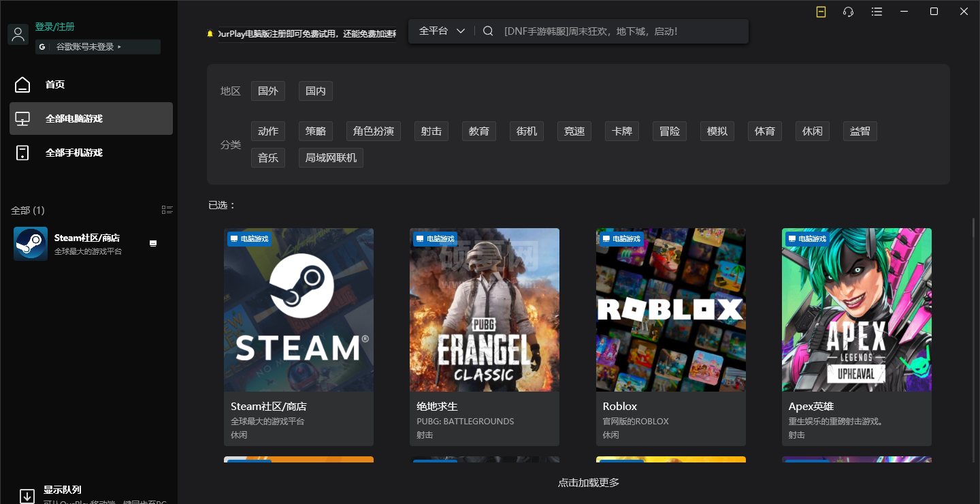Click the user avatar icon
The height and width of the screenshot is (504, 980).
click(x=18, y=35)
